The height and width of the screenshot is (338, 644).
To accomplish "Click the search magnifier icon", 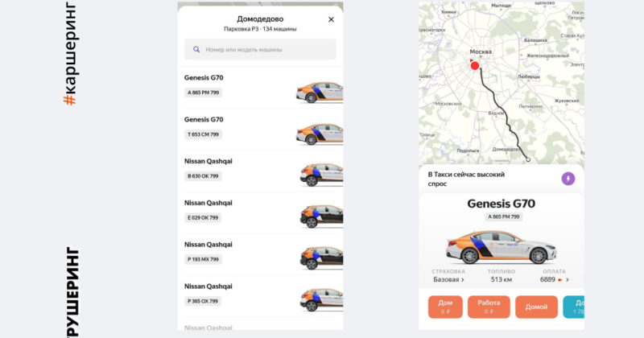I will 196,49.
